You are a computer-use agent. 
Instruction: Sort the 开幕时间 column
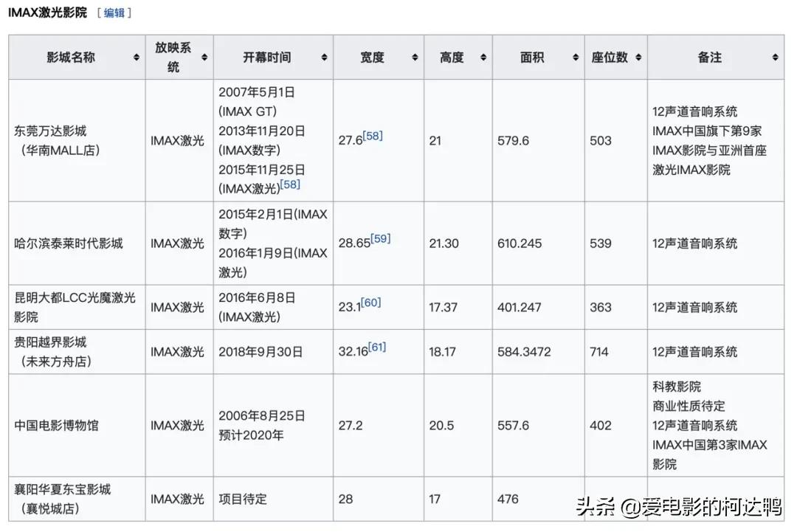pos(323,57)
